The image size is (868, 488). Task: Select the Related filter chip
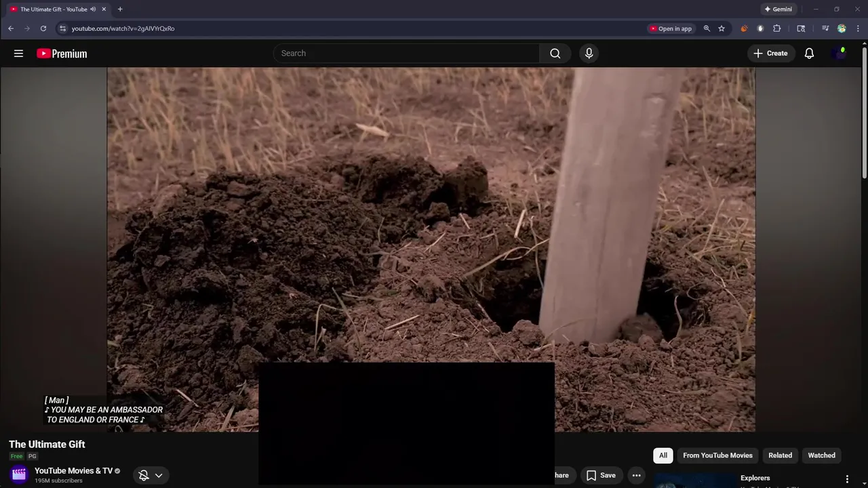[x=780, y=455]
